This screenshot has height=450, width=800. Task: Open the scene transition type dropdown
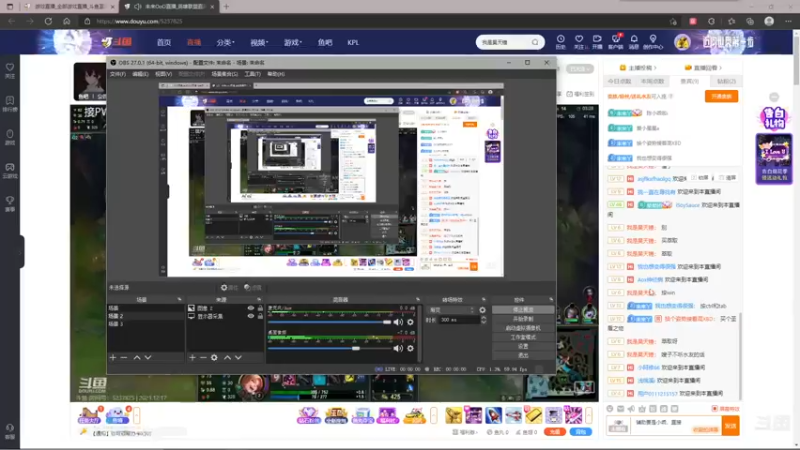[452, 310]
